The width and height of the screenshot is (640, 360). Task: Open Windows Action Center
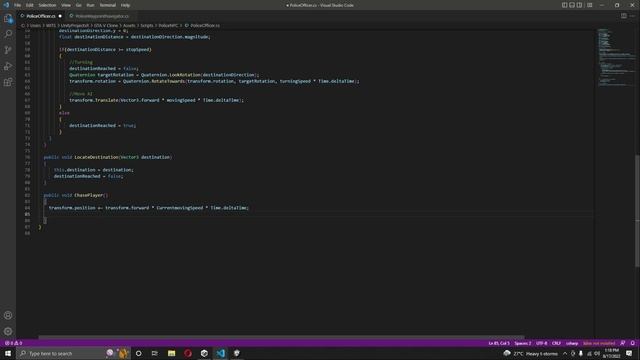[629, 353]
